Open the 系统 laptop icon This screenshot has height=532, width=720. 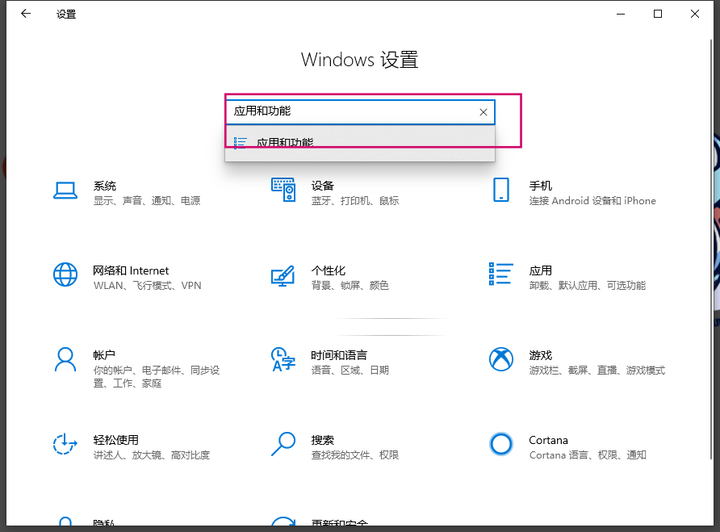(65, 190)
